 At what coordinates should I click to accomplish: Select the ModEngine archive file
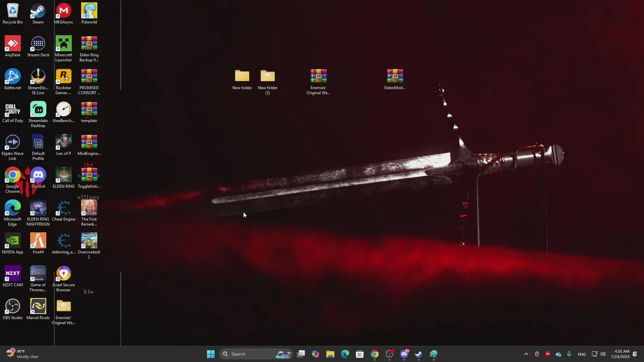pos(89,145)
